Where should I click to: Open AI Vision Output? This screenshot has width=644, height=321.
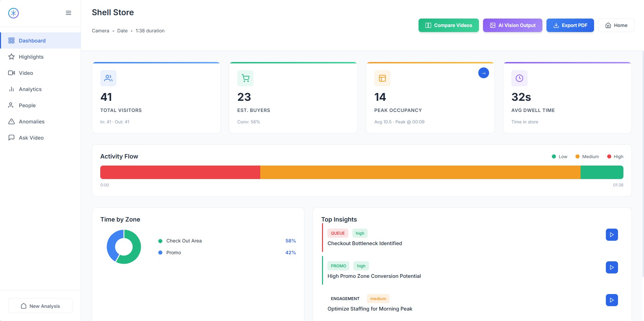pos(512,25)
